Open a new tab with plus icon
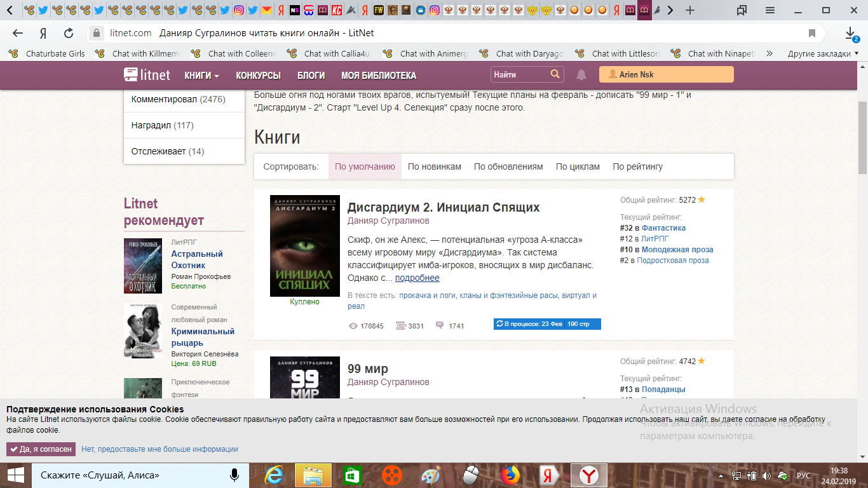Viewport: 868px width, 488px height. click(x=690, y=10)
